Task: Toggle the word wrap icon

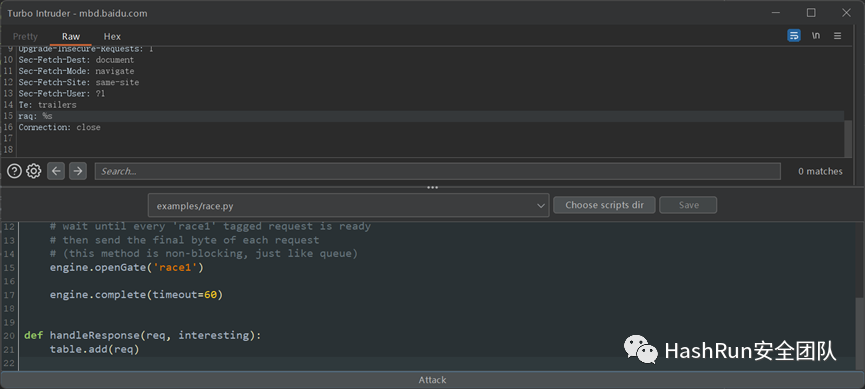Action: [794, 36]
